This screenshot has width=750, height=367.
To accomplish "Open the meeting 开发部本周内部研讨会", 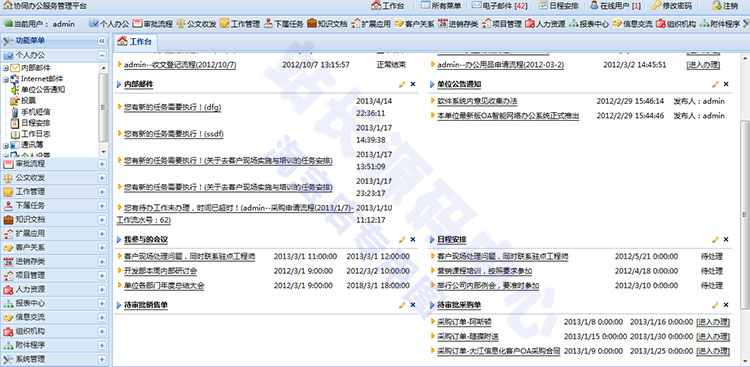I will 160,271.
